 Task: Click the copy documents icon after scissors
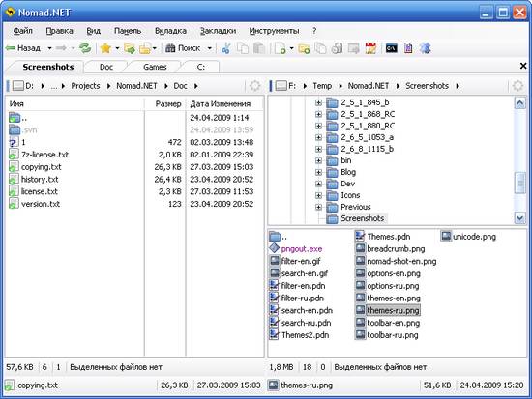coord(242,48)
